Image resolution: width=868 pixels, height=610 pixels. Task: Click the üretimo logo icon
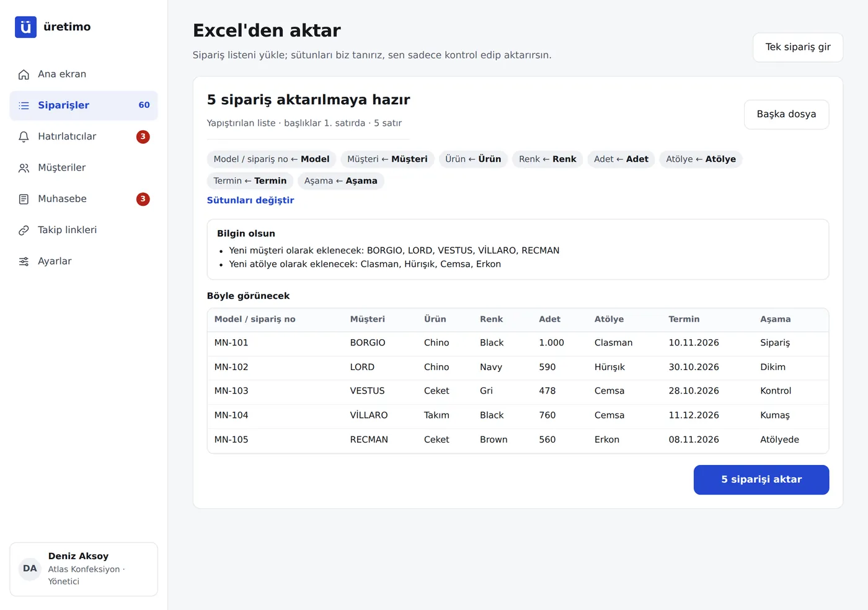pos(25,27)
